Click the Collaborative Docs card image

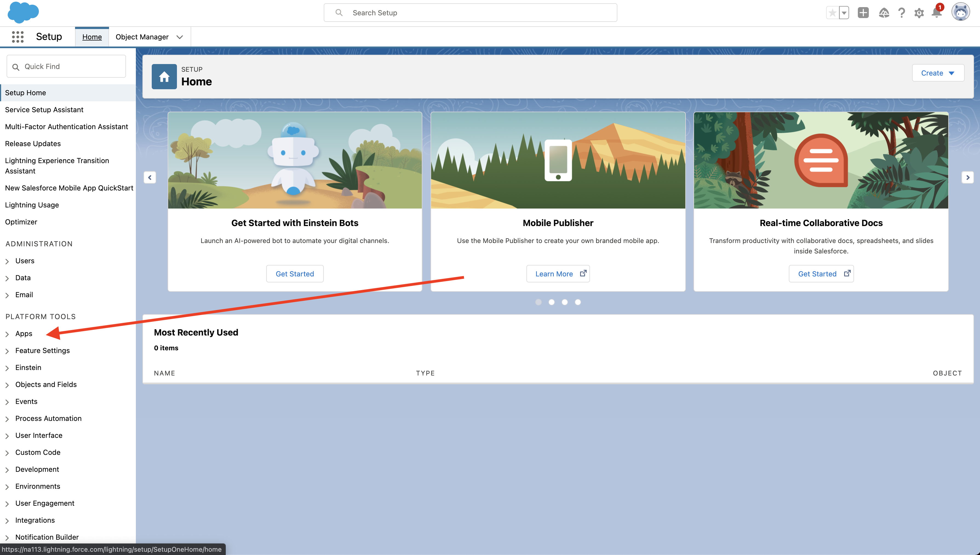tap(821, 160)
